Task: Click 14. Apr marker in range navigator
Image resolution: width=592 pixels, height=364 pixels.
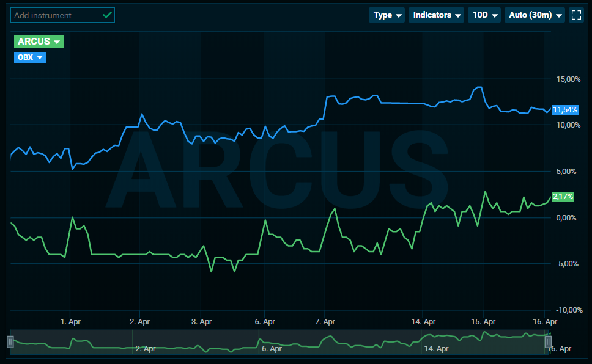Action: 436,349
